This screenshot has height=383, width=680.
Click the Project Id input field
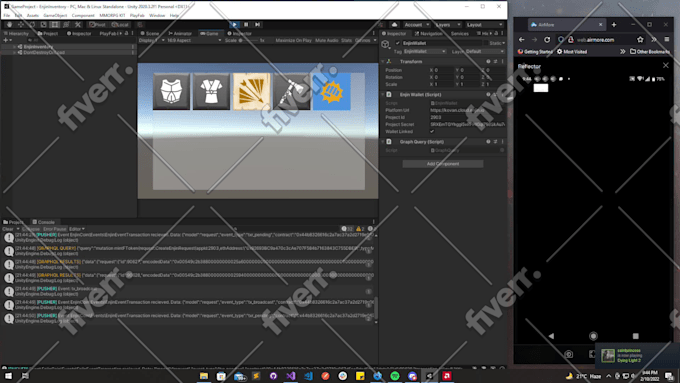(x=467, y=117)
